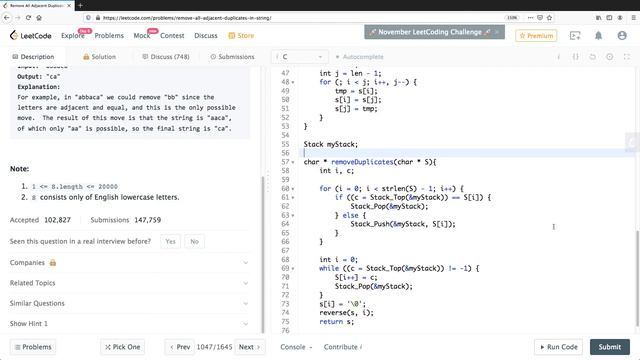Viewport: 640px width, 360px height.
Task: Go to Next problem
Action: (x=250, y=347)
